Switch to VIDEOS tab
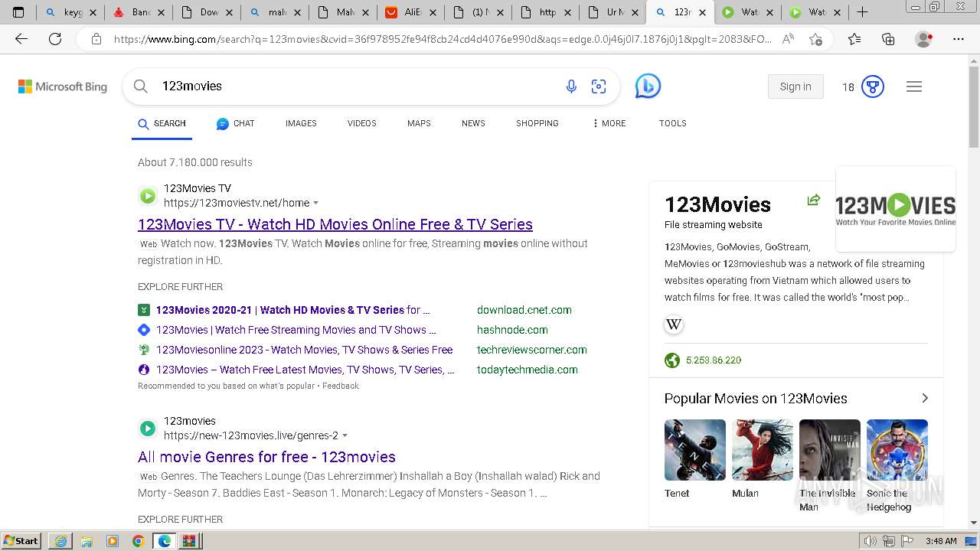This screenshot has height=551, width=980. pos(362,123)
